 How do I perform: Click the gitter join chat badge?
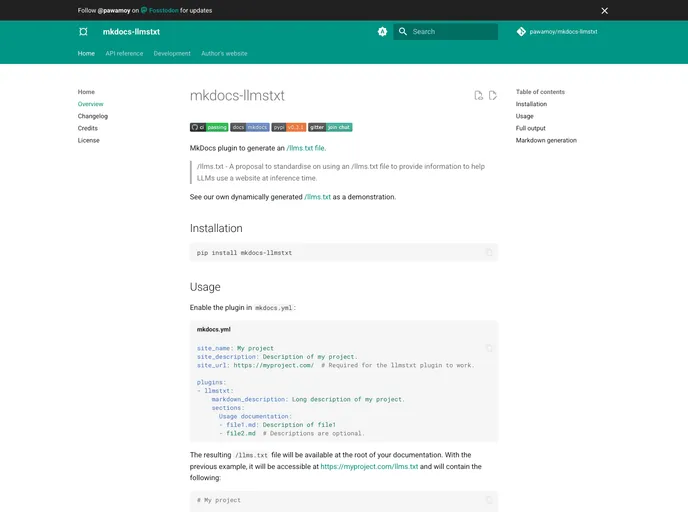tap(330, 127)
